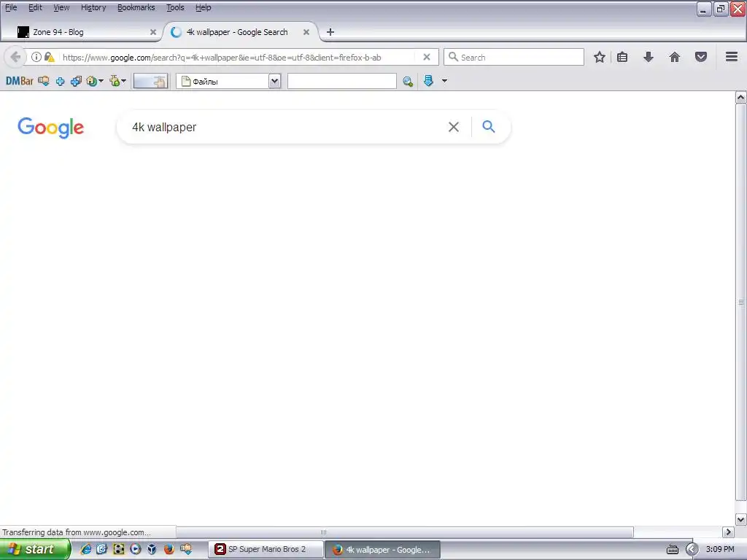Clear the Google search query with X
This screenshot has height=560, width=747.
click(x=454, y=127)
